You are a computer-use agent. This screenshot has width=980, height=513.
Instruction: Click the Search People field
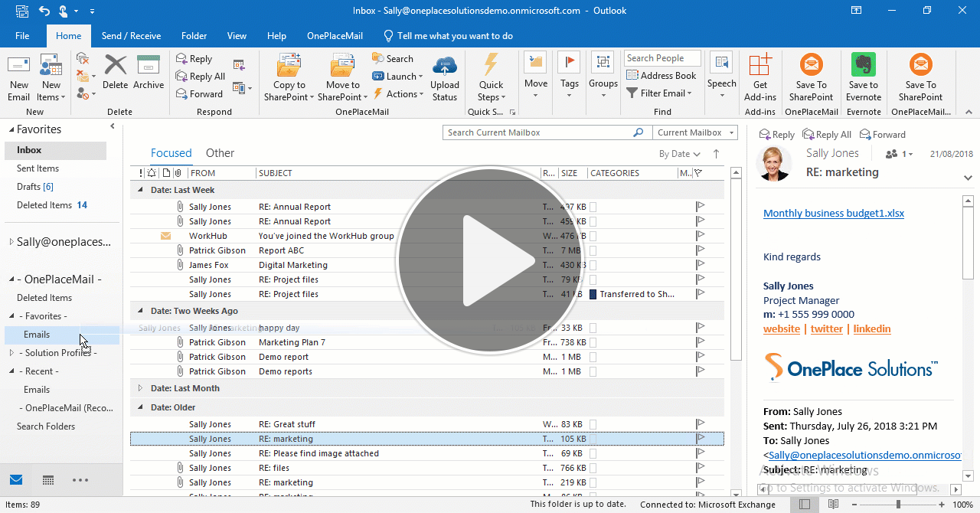pos(662,58)
